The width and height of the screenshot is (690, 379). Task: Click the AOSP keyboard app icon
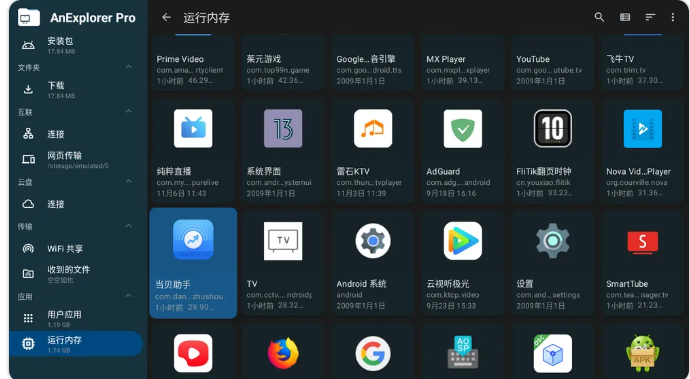coord(462,352)
